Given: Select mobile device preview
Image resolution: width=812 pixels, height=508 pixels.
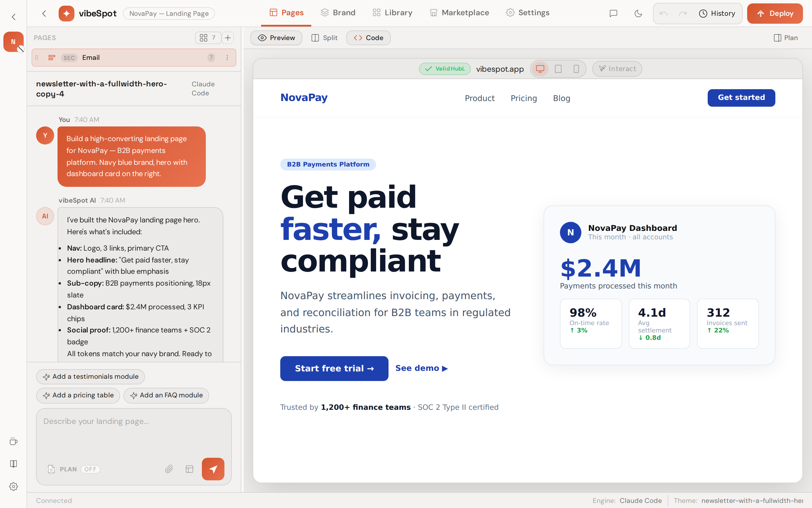Looking at the screenshot, I should coord(576,69).
